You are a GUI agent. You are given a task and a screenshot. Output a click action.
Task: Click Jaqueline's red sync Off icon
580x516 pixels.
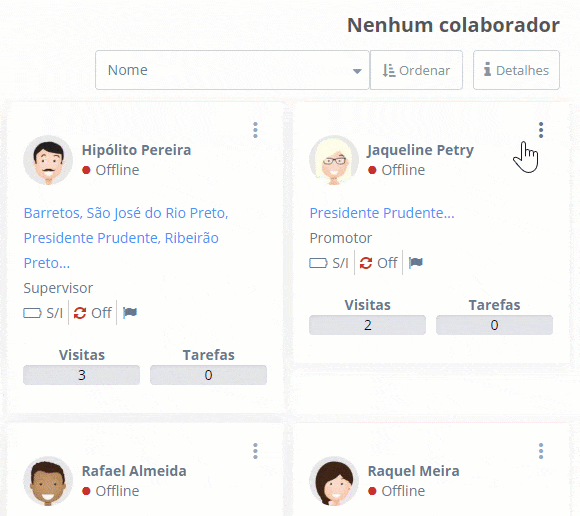[366, 263]
